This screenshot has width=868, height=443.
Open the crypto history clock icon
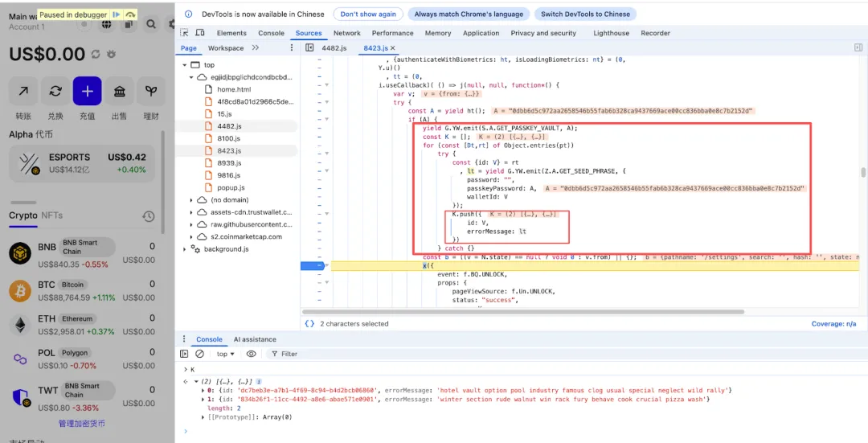pyautogui.click(x=149, y=216)
